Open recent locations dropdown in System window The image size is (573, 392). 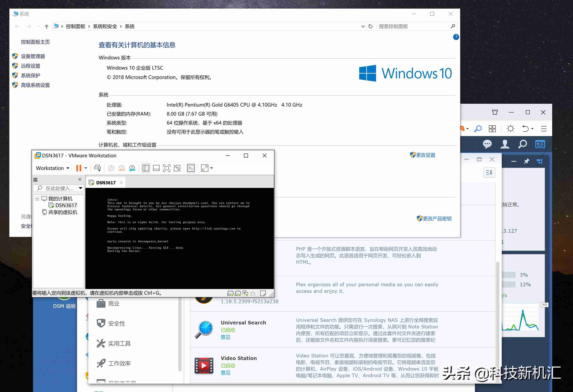38,27
